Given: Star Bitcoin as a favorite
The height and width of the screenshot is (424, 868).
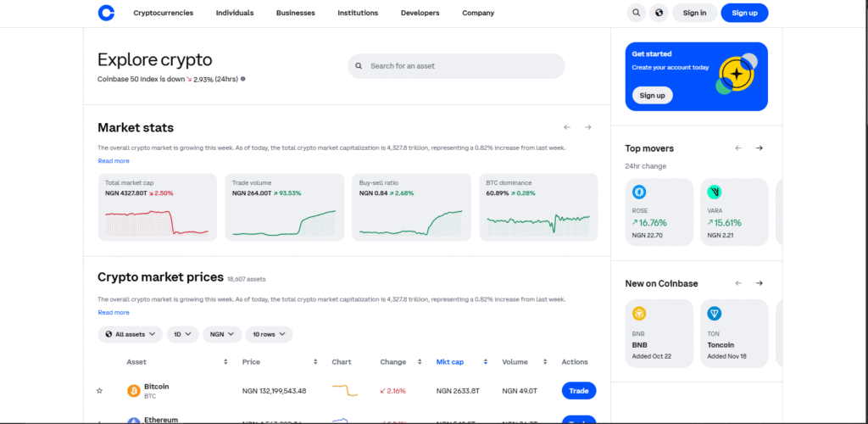Looking at the screenshot, I should pos(99,391).
